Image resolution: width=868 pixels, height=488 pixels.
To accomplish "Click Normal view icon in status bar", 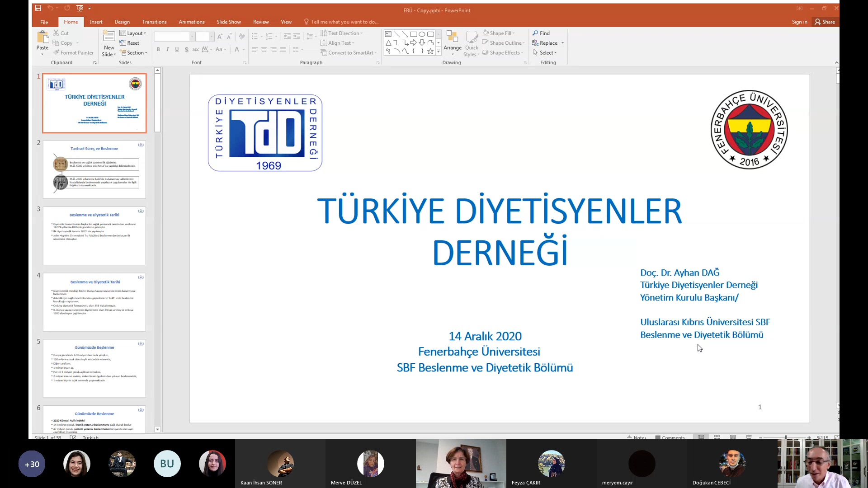I will [701, 437].
